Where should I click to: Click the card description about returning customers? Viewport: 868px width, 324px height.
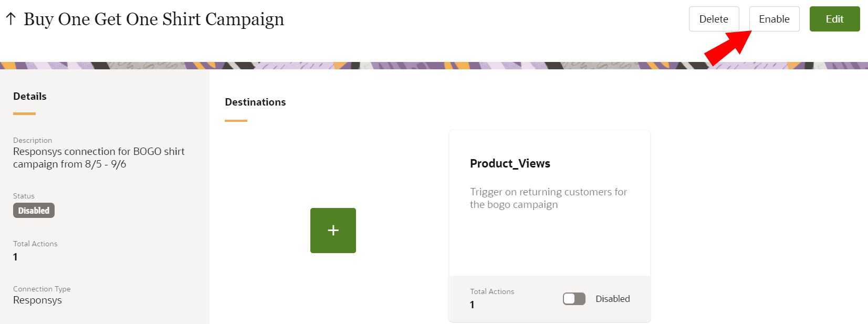(548, 198)
